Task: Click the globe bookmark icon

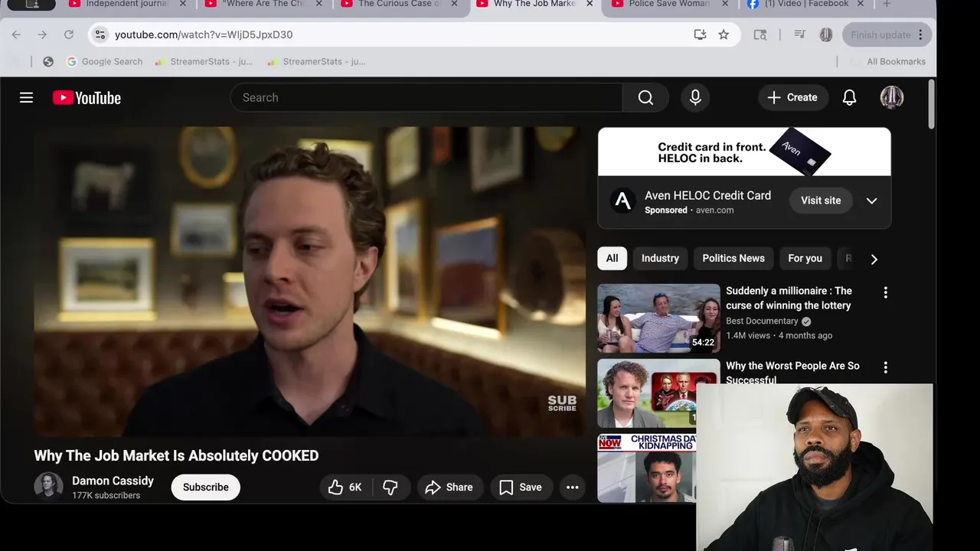Action: pos(48,61)
